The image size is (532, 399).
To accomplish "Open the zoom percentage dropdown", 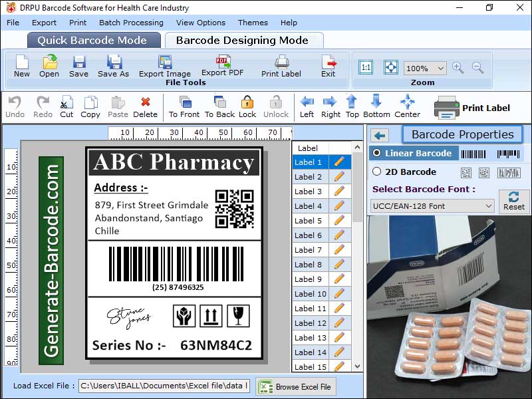I will click(440, 68).
